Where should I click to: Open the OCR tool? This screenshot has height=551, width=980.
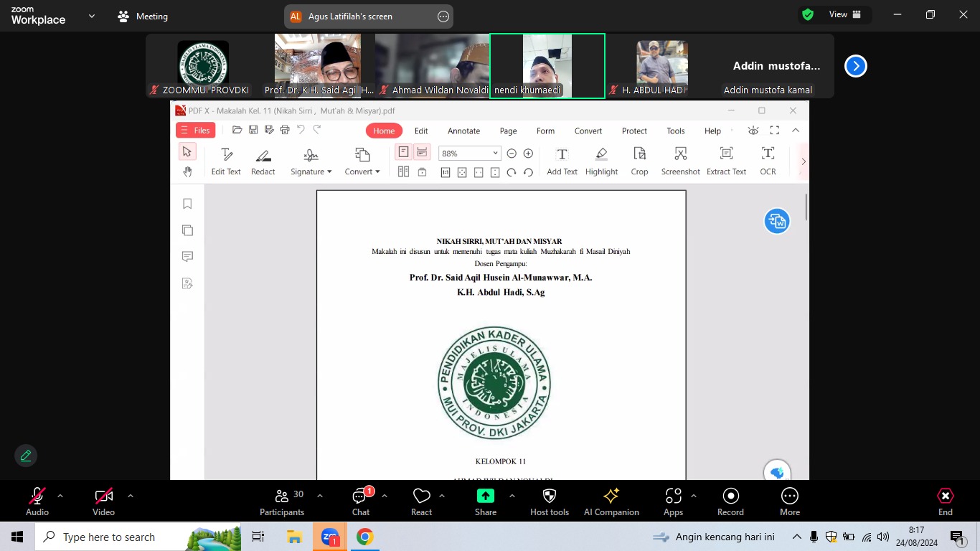[768, 161]
